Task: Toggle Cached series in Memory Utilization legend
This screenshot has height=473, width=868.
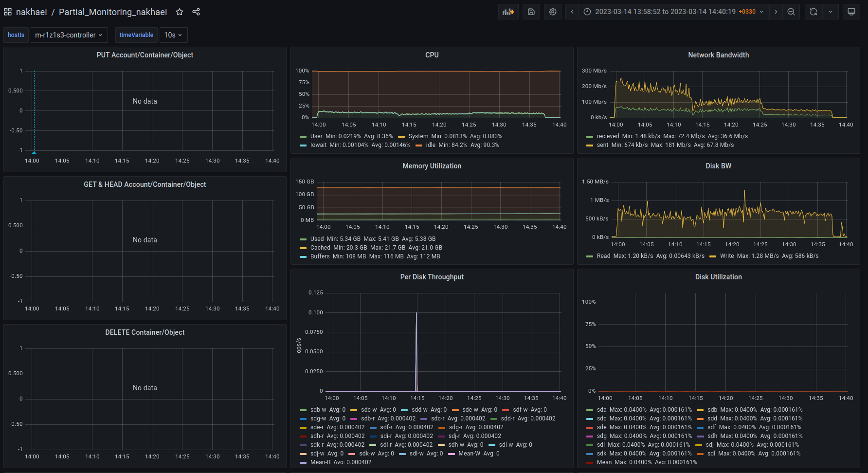Action: coord(320,248)
